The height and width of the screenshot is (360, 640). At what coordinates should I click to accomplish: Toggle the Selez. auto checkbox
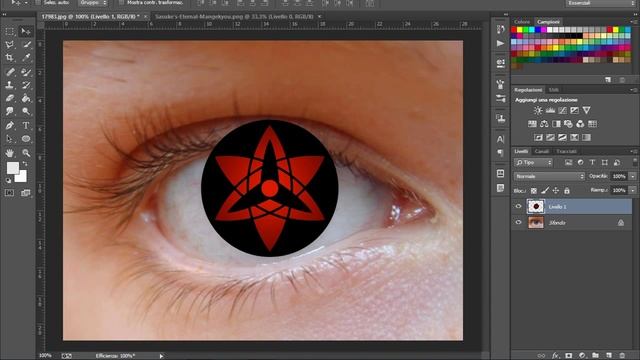pyautogui.click(x=38, y=2)
